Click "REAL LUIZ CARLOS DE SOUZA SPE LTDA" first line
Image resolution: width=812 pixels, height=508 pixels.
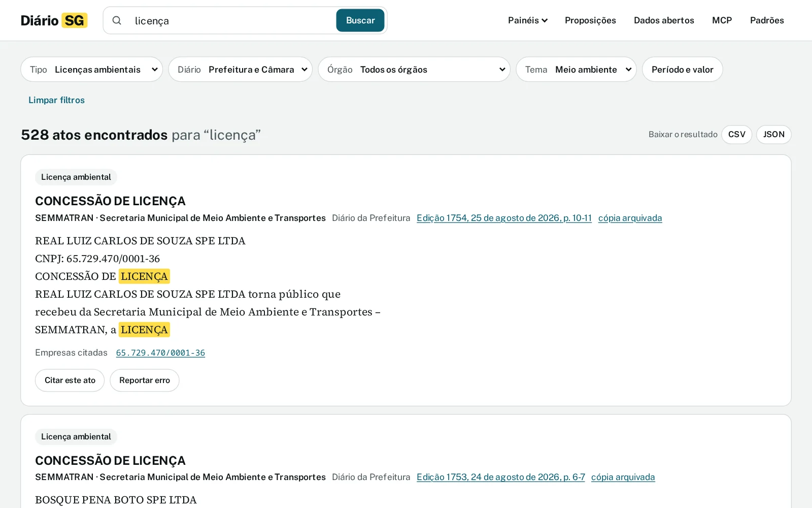(x=140, y=241)
